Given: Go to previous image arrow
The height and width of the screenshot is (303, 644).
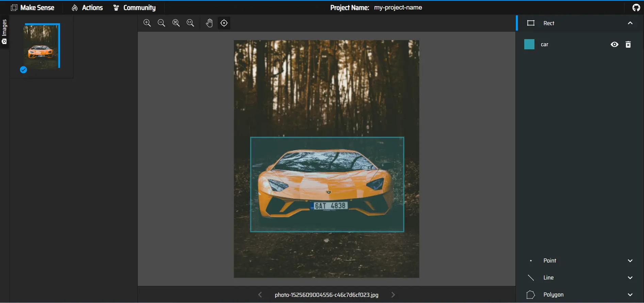Looking at the screenshot, I should [260, 295].
